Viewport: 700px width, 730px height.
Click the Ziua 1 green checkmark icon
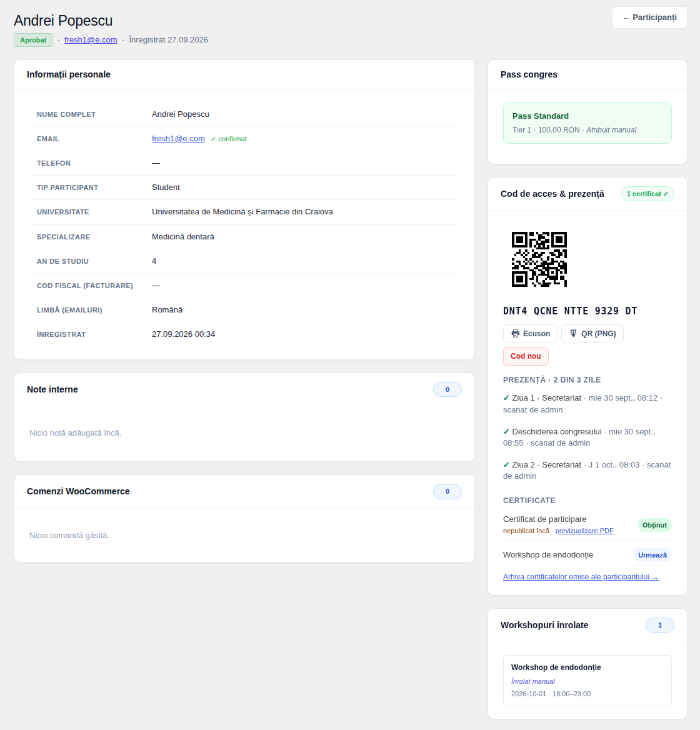coord(506,398)
